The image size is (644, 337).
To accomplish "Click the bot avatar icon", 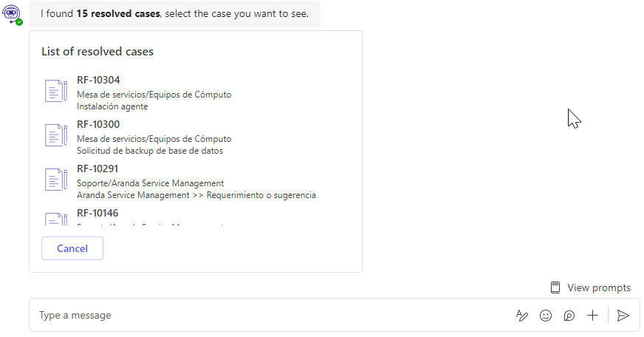I will [x=12, y=14].
